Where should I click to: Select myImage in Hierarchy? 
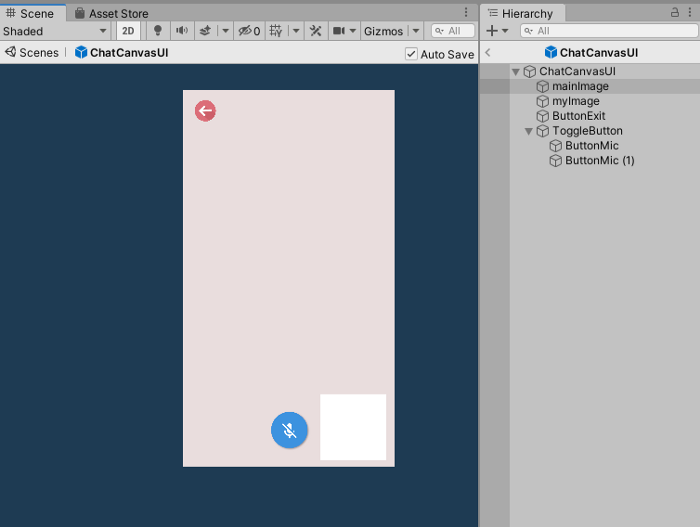click(590, 101)
